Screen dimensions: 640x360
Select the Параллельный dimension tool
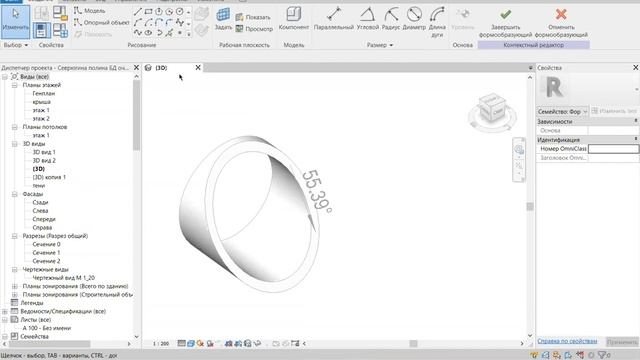click(x=333, y=19)
